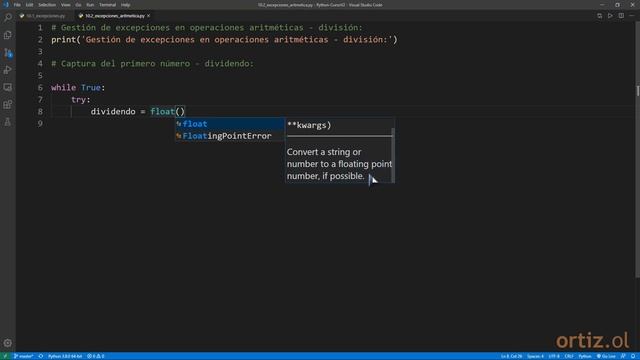Viewport: 640px width, 360px height.
Task: Click 'float()' call on line 8
Action: 167,112
